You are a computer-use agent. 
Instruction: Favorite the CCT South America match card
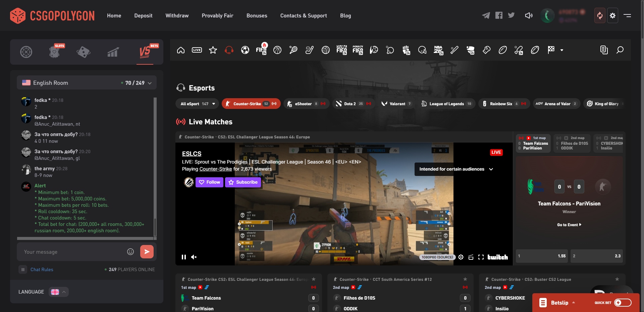coord(465,279)
